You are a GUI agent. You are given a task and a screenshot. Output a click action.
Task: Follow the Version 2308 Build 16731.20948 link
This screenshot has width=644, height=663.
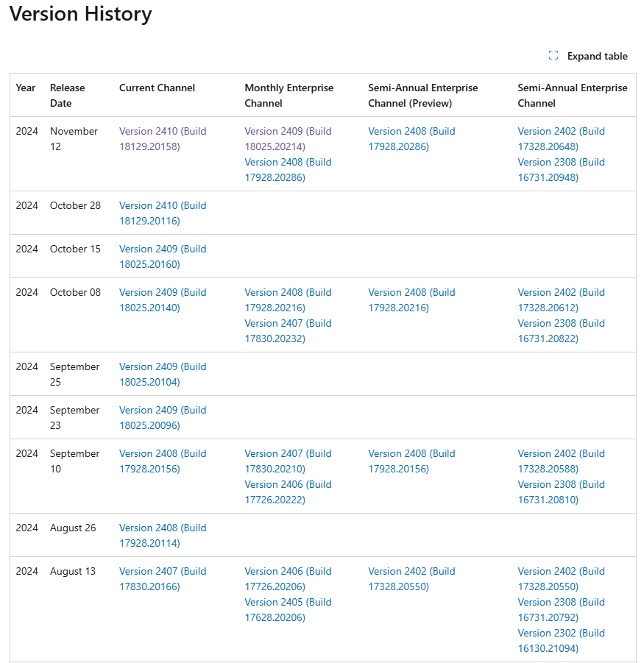coord(562,169)
